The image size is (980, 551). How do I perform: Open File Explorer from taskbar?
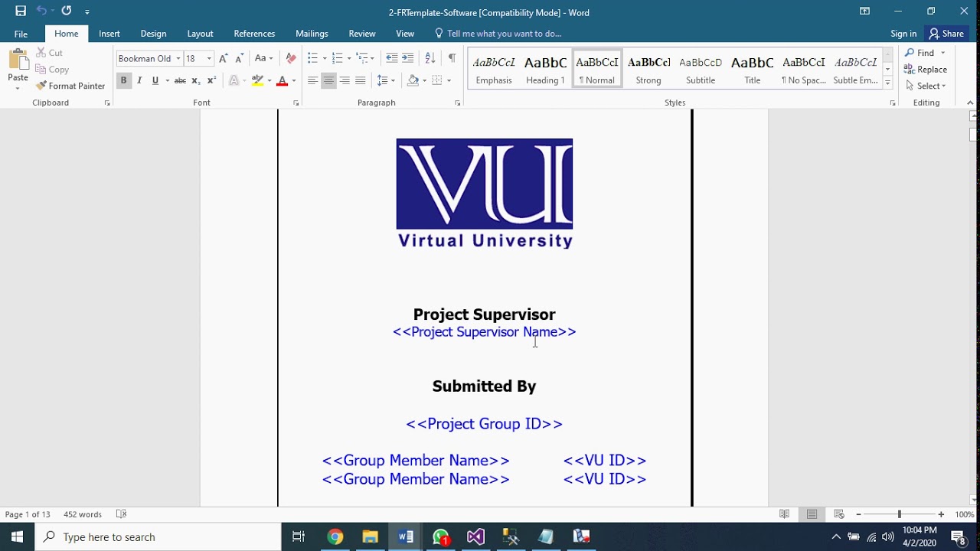[x=370, y=536]
